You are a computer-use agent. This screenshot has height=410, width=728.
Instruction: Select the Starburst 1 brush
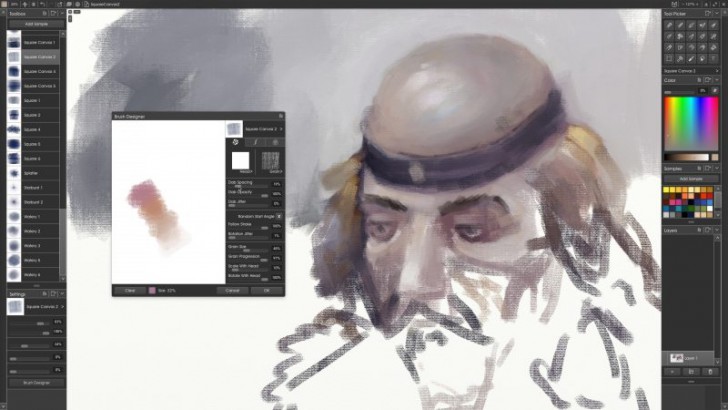click(x=33, y=188)
